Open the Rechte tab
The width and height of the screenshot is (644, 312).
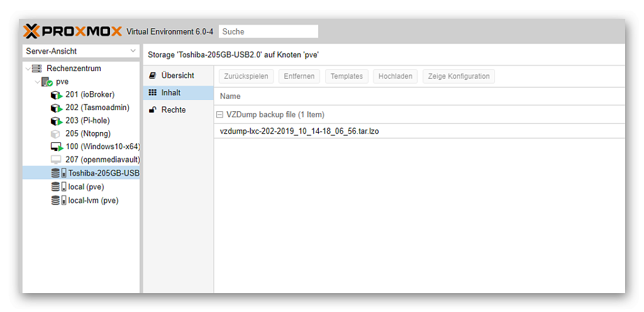(x=178, y=110)
